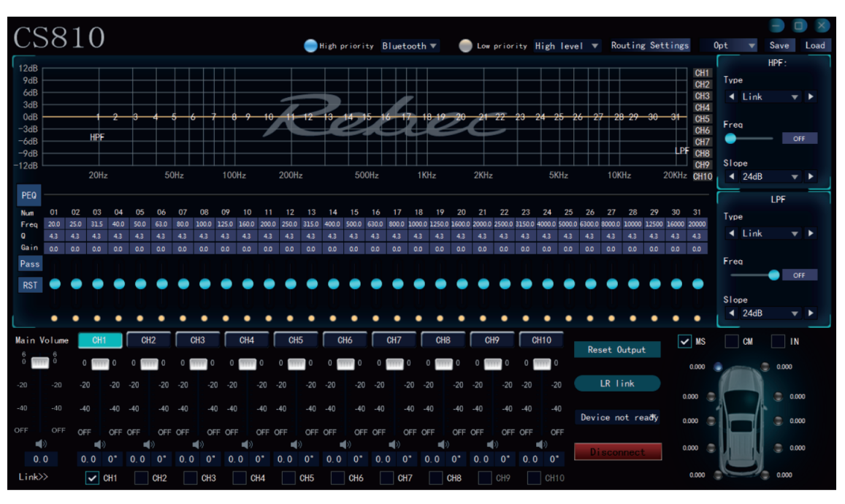
Task: Switch to the CH8 channel tab
Action: (x=443, y=340)
